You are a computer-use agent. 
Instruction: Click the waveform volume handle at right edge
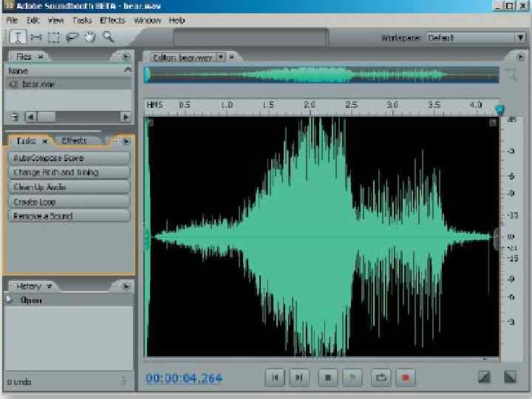496,239
